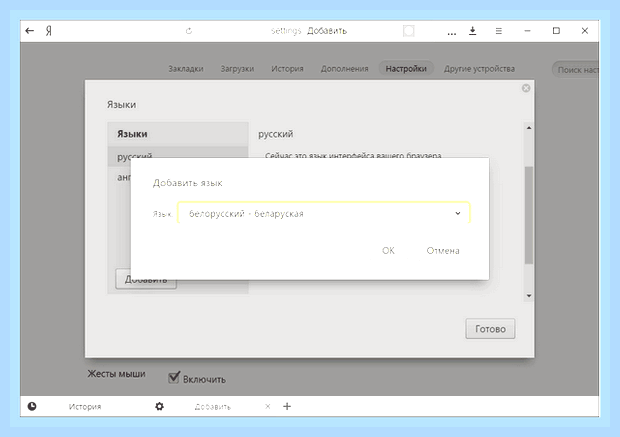Reload the page with refresh icon
The image size is (620, 437).
point(189,31)
